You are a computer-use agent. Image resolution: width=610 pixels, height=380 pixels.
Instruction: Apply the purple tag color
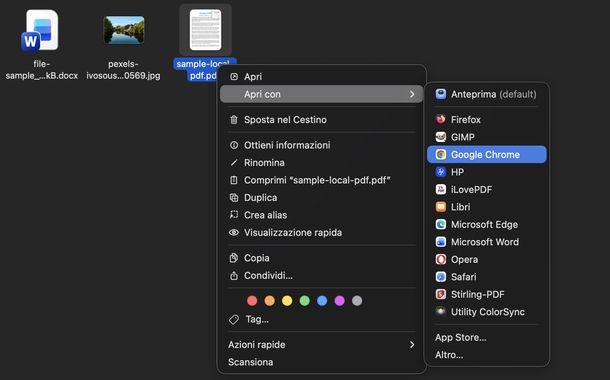click(x=340, y=301)
